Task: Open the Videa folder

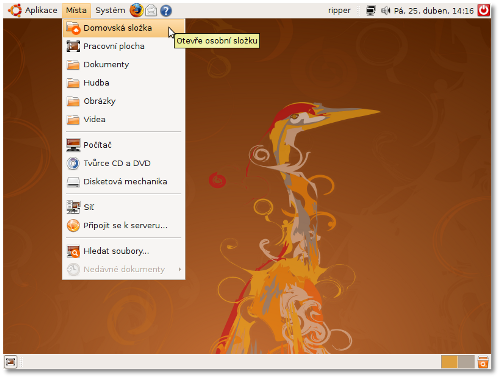Action: pyautogui.click(x=123, y=119)
